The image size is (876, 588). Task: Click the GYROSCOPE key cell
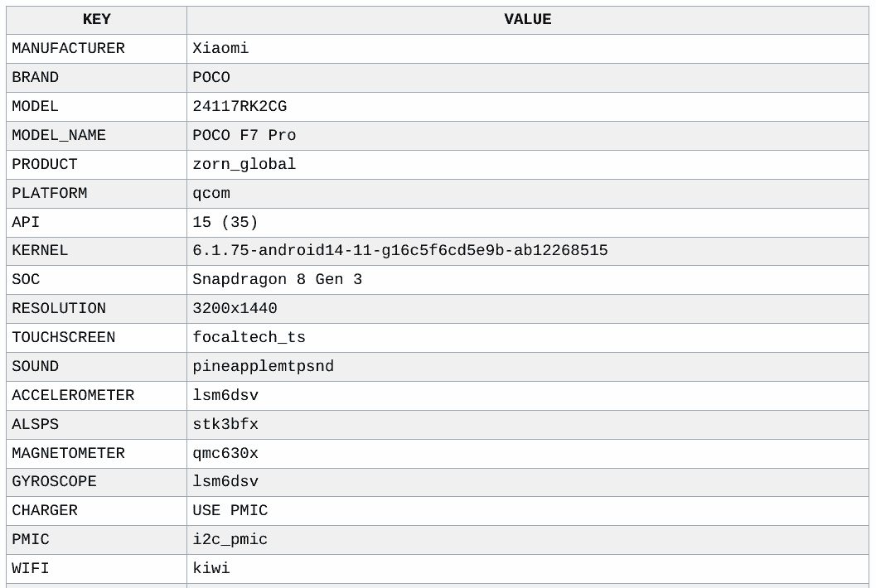54,482
